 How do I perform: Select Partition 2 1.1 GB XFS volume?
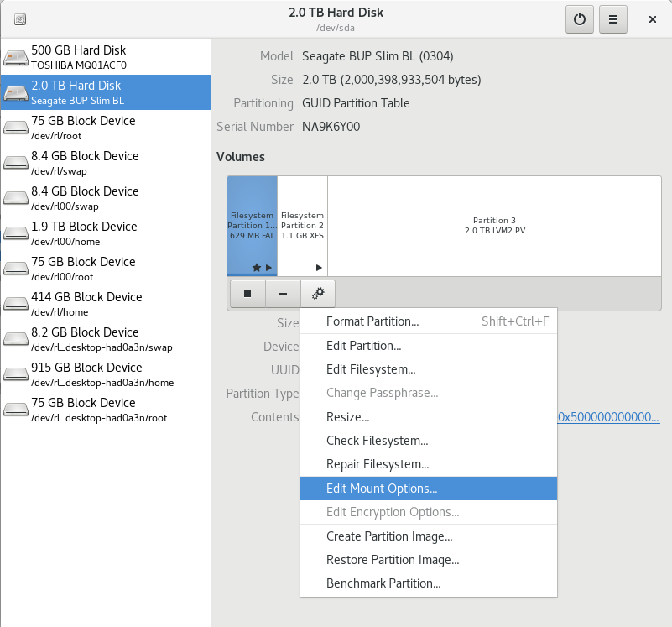[303, 226]
